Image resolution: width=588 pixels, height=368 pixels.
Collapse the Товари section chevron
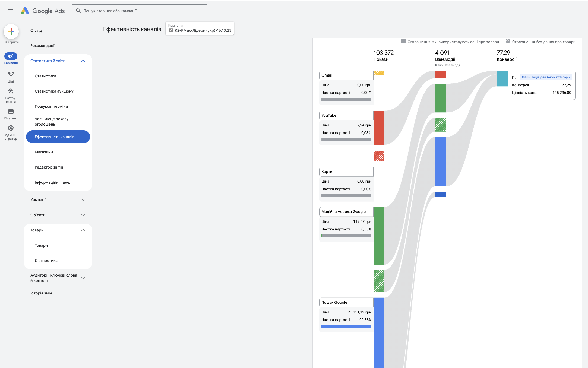83,230
